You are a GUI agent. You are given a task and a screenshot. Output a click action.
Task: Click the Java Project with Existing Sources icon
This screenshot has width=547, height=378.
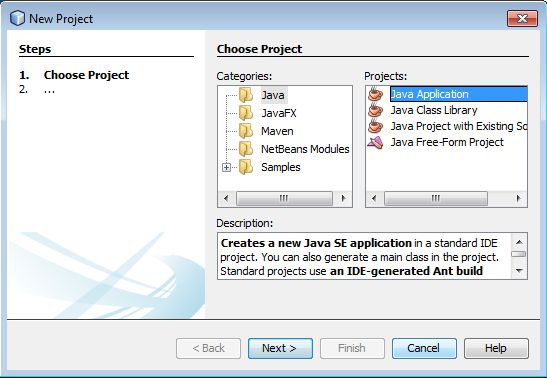[375, 126]
